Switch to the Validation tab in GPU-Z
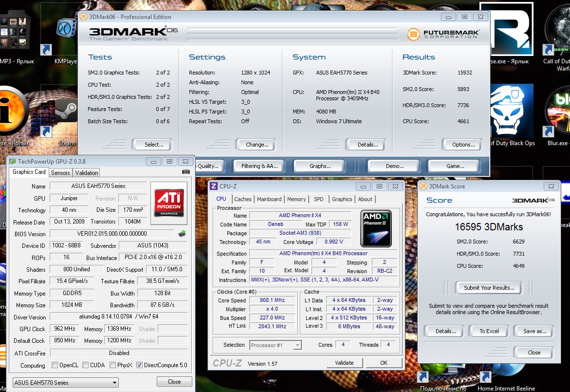This screenshot has height=392, width=570. 87,173
